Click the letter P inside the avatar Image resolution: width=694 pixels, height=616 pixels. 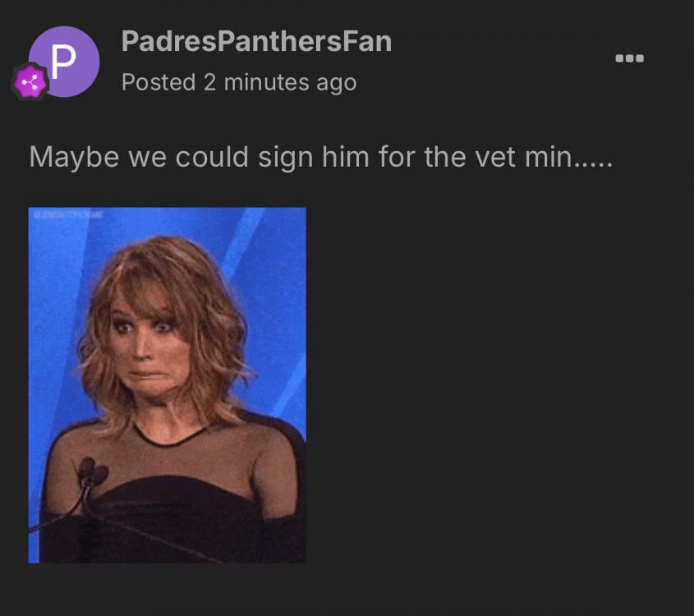tap(63, 62)
